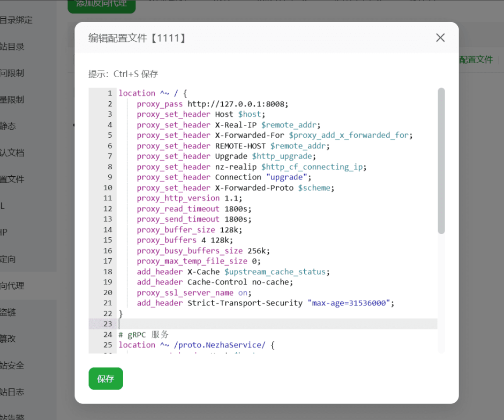Click the green 保存 button
This screenshot has height=420, width=504.
[x=106, y=379]
